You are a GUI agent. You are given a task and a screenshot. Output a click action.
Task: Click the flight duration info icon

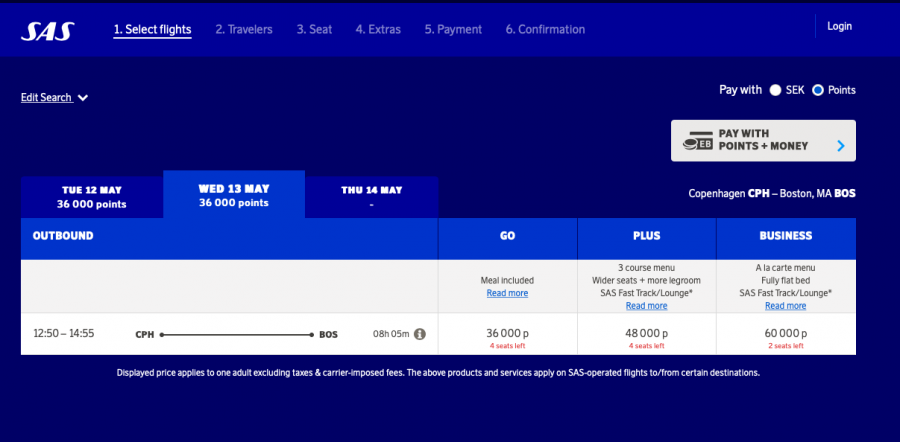point(420,334)
